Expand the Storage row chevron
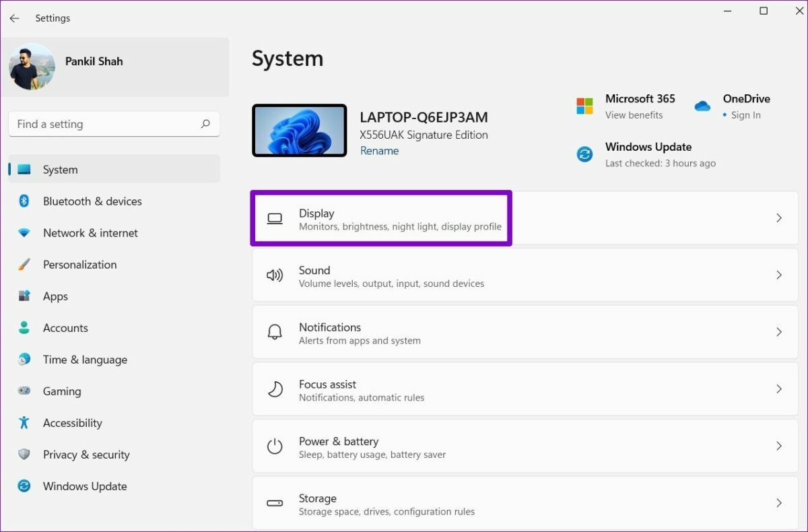Viewport: 808px width, 532px height. (x=778, y=503)
